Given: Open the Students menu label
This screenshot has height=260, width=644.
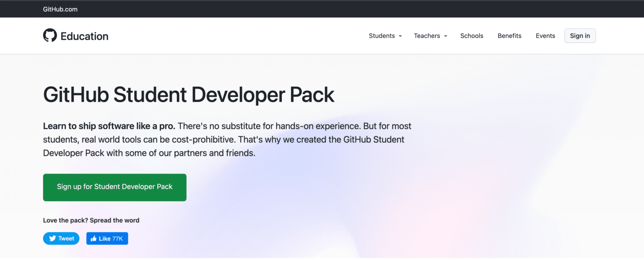Looking at the screenshot, I should 382,36.
